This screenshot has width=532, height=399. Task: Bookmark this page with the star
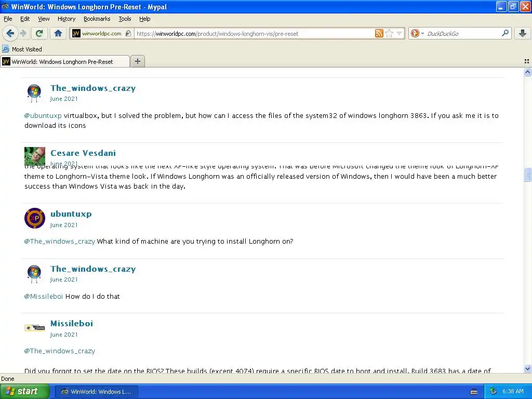coord(389,33)
